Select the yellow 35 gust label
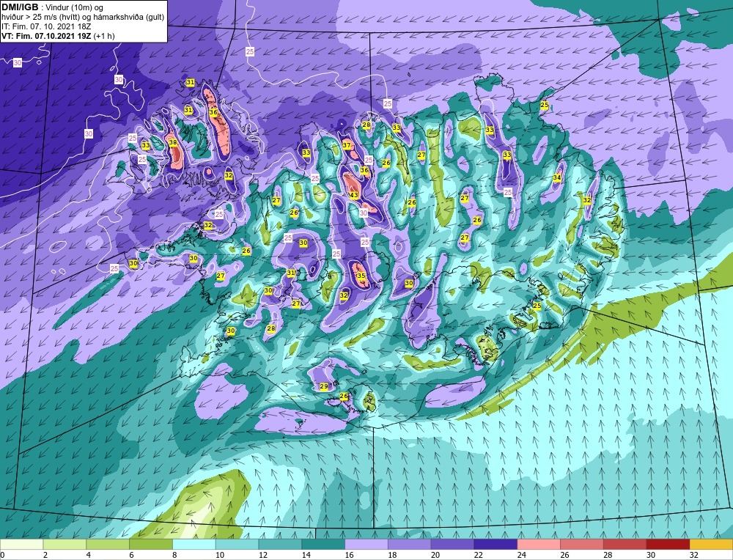 click(361, 276)
